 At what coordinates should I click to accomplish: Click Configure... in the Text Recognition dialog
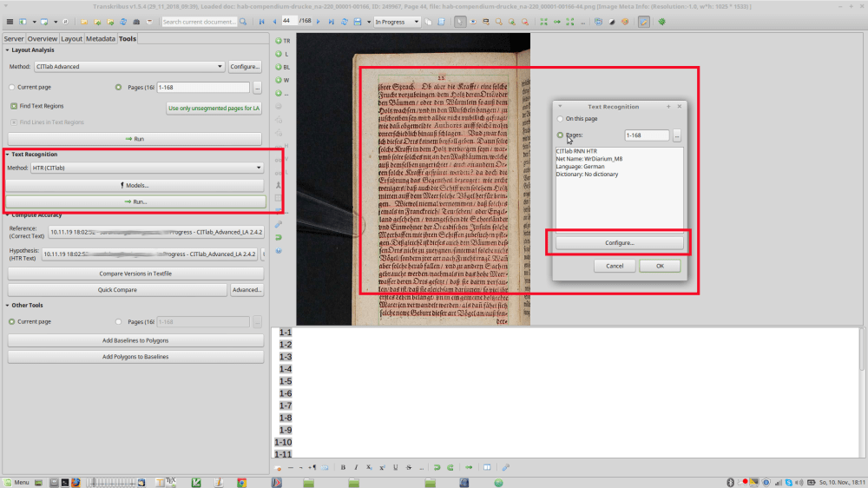[619, 243]
